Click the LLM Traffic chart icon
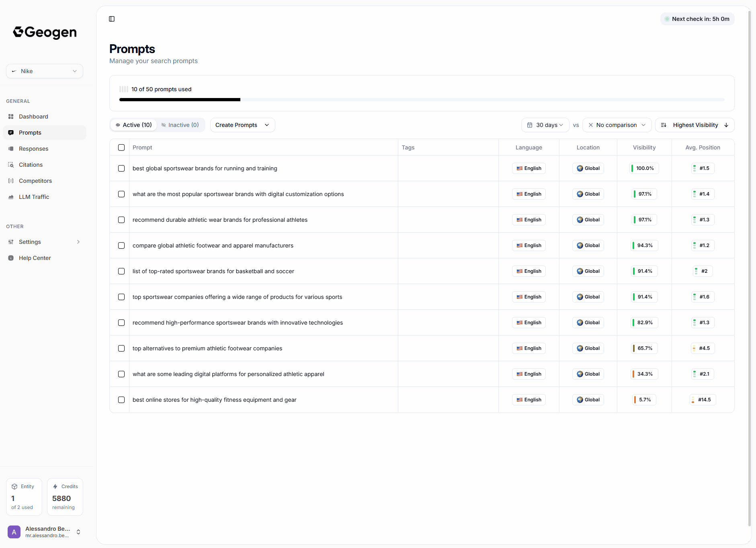The width and height of the screenshot is (756, 548). [11, 197]
